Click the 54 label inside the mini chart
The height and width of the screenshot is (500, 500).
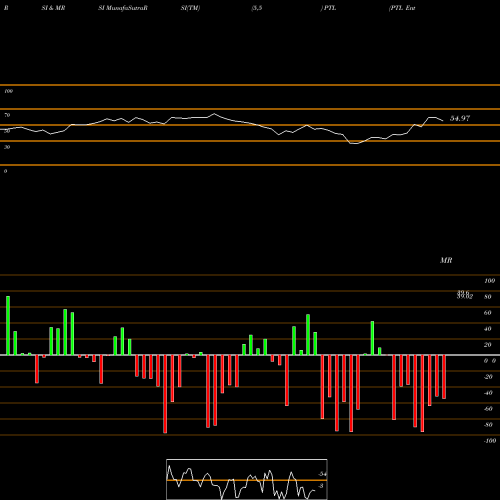tap(322, 474)
